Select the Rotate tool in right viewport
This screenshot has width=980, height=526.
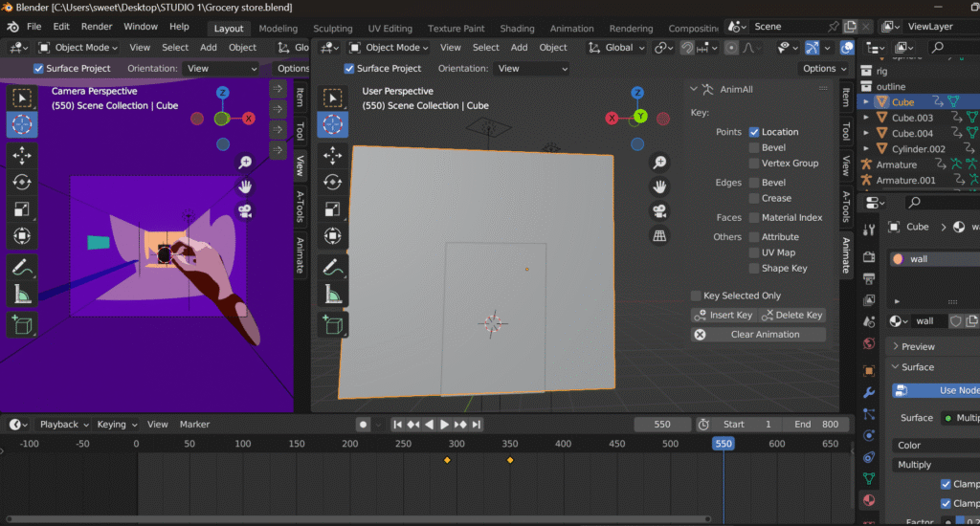(333, 182)
